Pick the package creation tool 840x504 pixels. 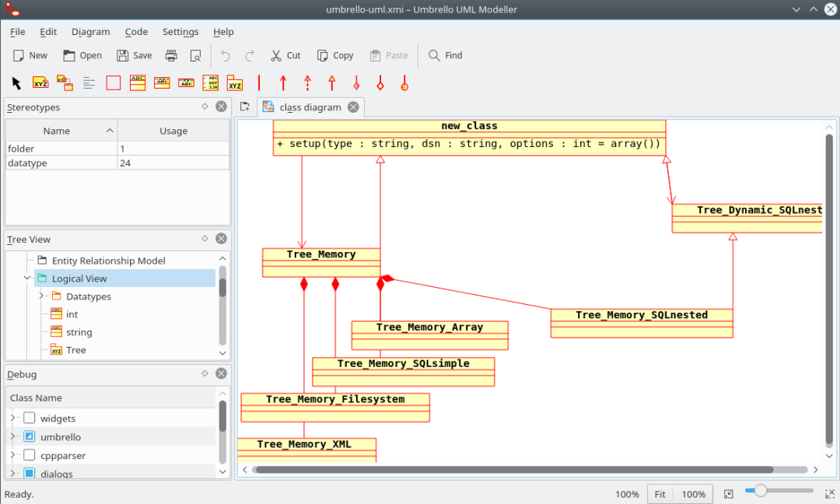[x=235, y=82]
